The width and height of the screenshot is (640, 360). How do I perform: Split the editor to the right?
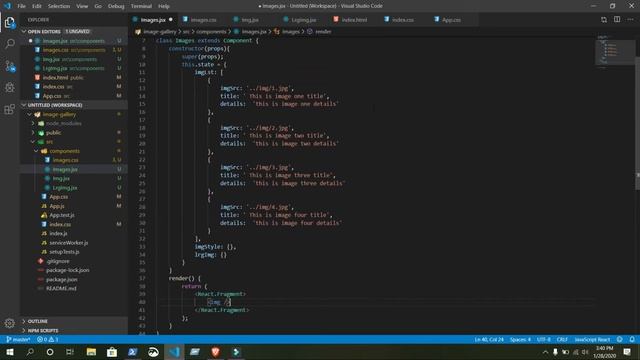click(x=617, y=20)
